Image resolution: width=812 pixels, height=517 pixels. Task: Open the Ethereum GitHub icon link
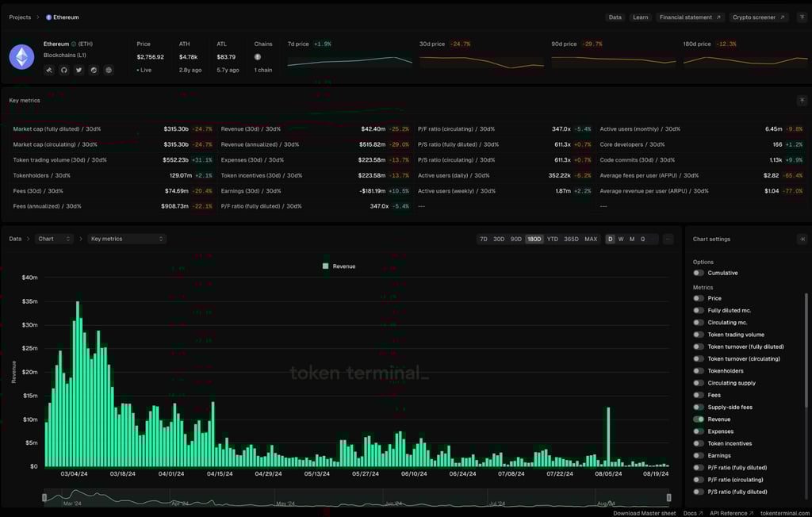pyautogui.click(x=64, y=70)
